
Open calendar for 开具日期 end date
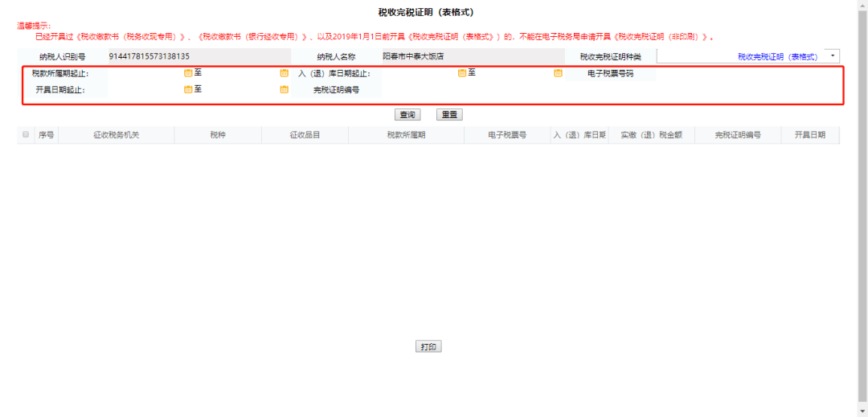point(284,90)
